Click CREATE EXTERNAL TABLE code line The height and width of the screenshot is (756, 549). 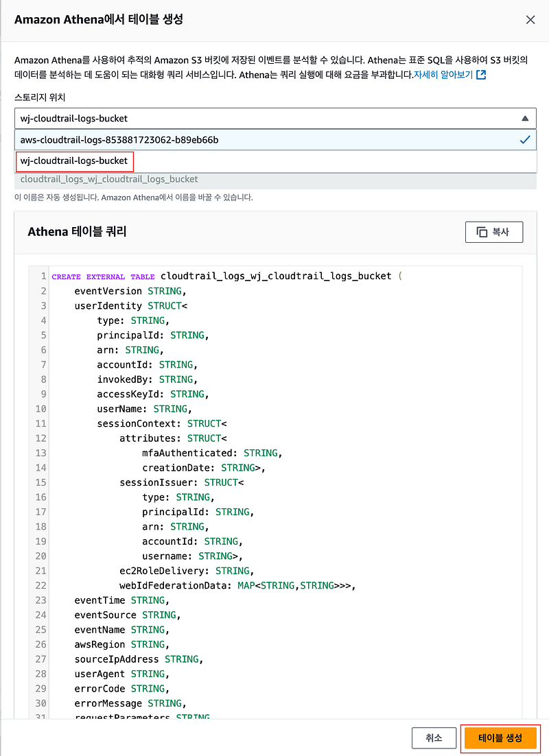click(226, 276)
